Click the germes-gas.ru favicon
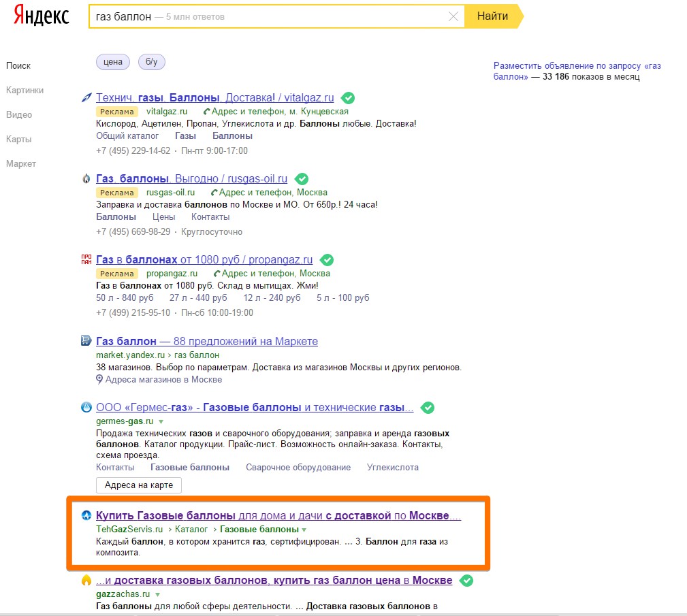This screenshot has height=616, width=687. [x=86, y=407]
